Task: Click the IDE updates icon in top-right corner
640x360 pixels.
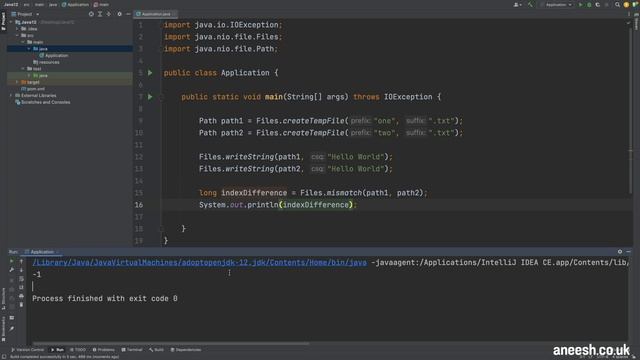Action: pyautogui.click(x=627, y=5)
